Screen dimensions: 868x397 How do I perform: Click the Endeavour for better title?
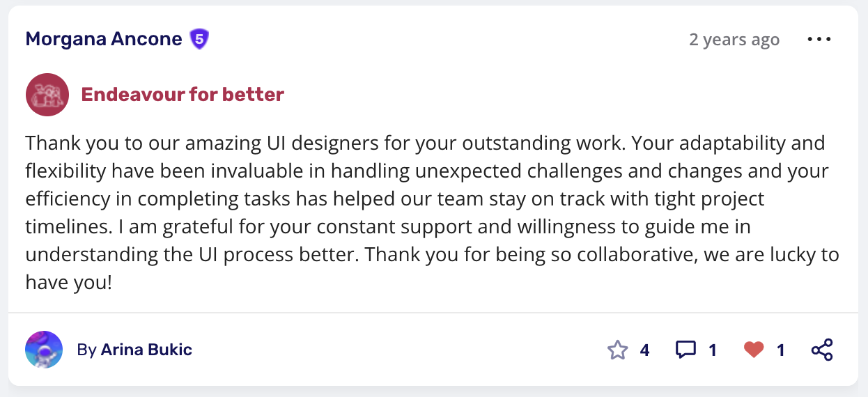tap(183, 95)
